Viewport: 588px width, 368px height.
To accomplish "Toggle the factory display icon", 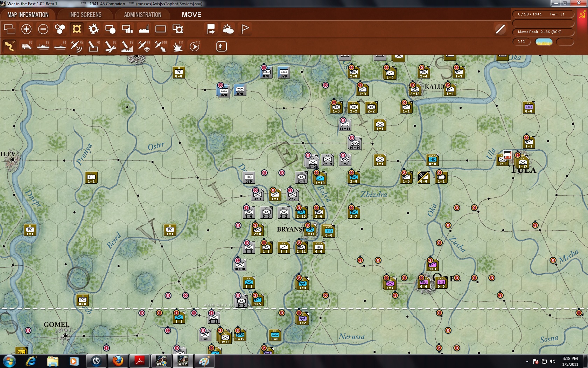I will tap(144, 29).
